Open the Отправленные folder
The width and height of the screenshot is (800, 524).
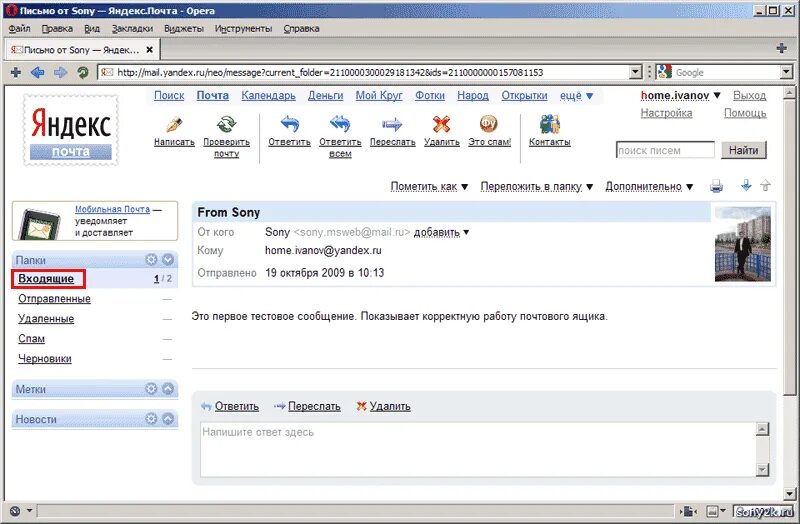[x=55, y=298]
